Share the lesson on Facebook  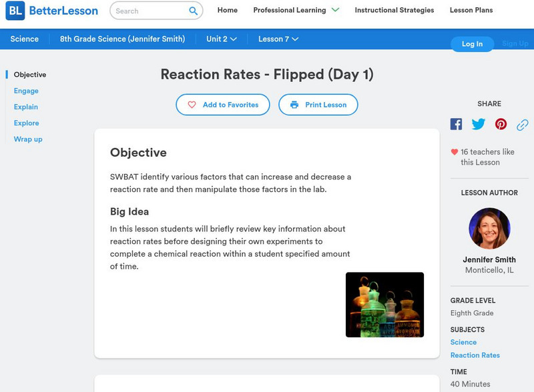[456, 123]
